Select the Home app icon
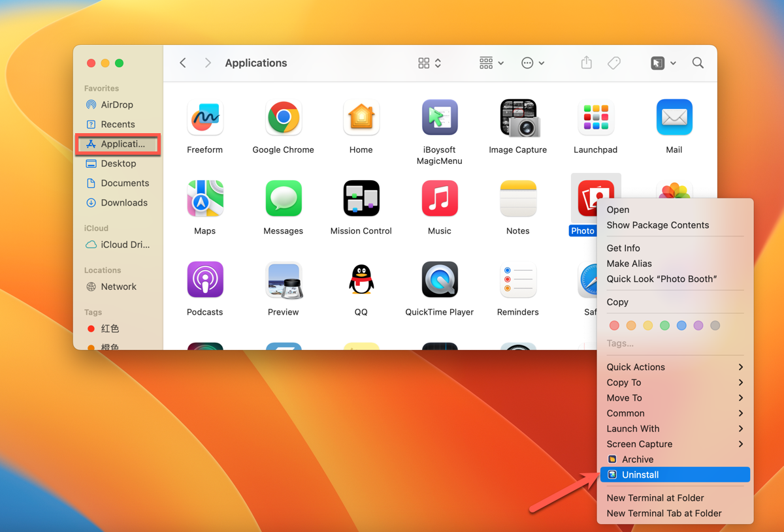784x532 pixels. point(361,117)
